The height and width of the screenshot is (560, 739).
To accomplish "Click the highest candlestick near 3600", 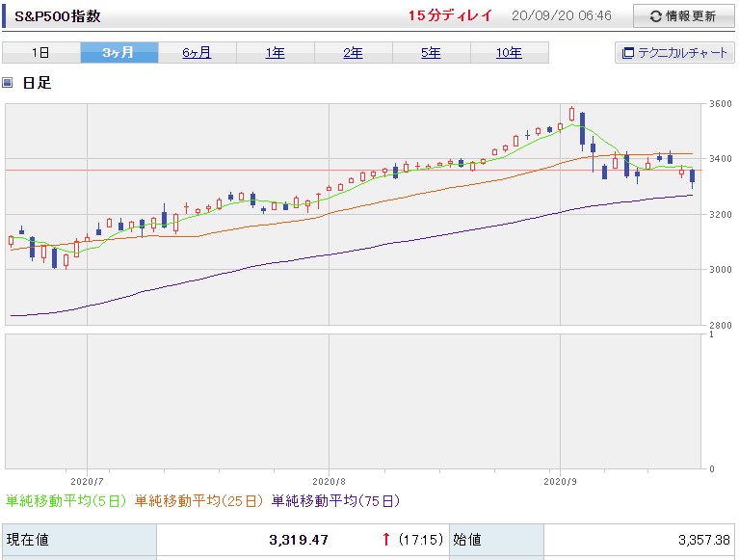I will point(571,114).
